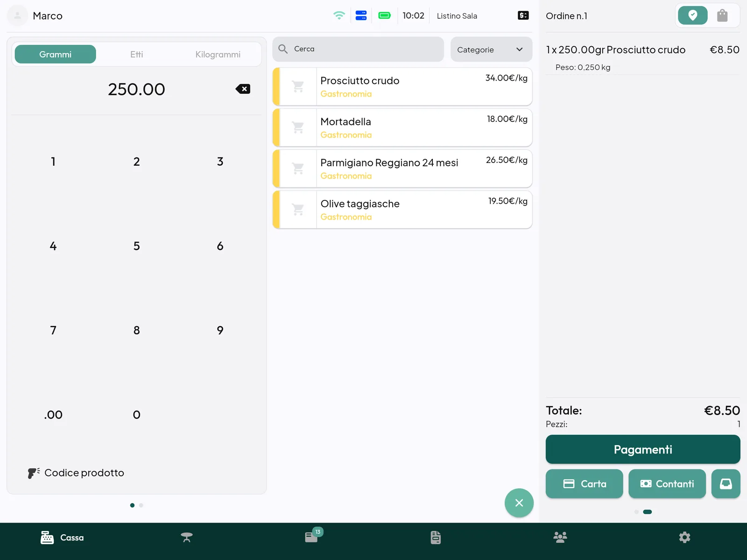Screen dimensions: 747x560
Task: Tap Marco user avatar icon
Action: click(17, 15)
